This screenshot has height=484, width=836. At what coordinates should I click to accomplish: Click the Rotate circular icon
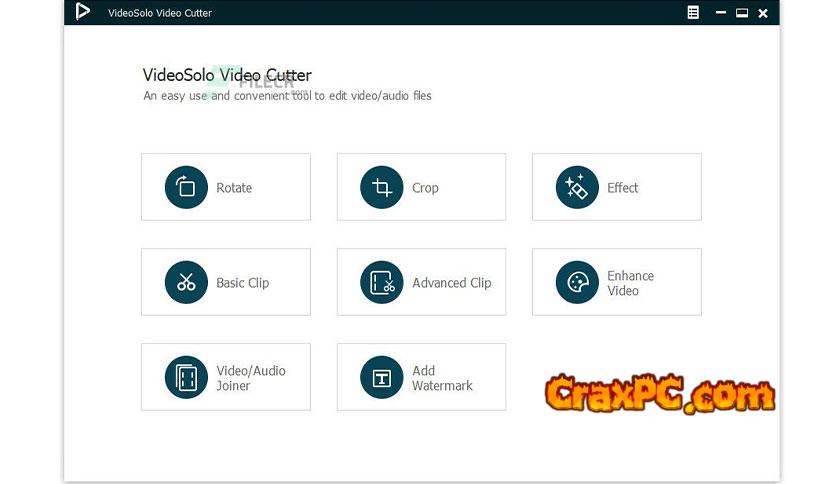[186, 187]
